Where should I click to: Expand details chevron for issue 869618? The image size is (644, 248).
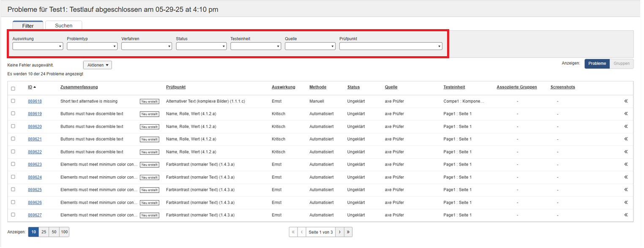pos(626,101)
